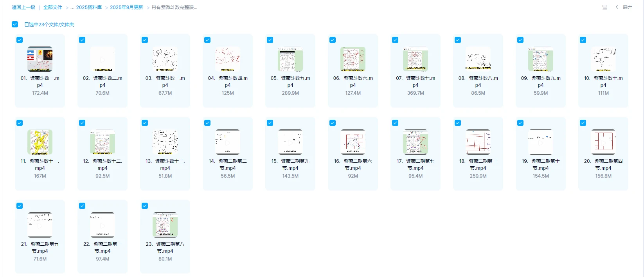The width and height of the screenshot is (644, 277).
Task: Click the list view mode icon
Action: pos(604,7)
